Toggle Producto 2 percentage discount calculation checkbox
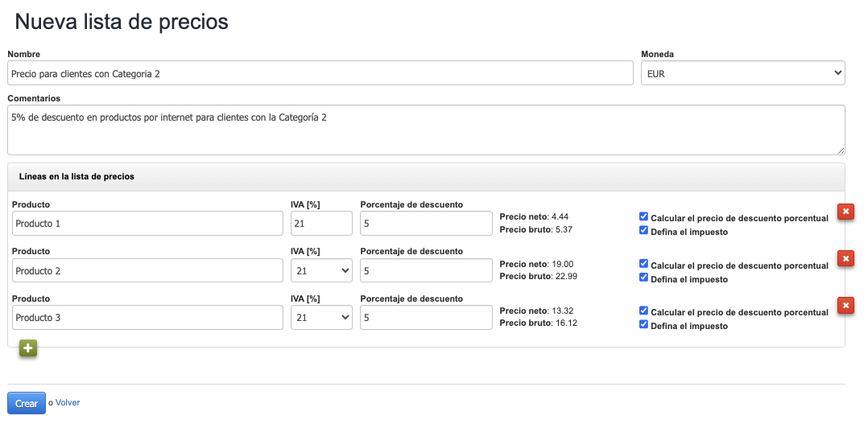Image resolution: width=868 pixels, height=428 pixels. 643,264
